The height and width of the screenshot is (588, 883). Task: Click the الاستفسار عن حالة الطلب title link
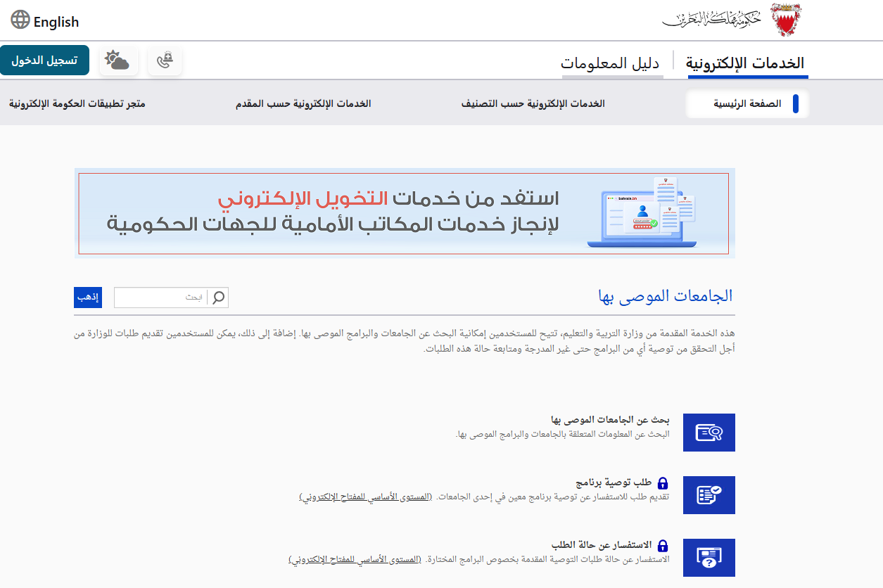(602, 546)
